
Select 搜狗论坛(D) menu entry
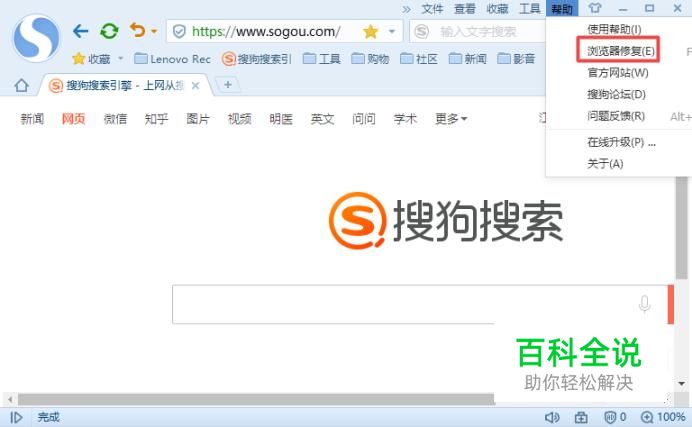(x=616, y=94)
